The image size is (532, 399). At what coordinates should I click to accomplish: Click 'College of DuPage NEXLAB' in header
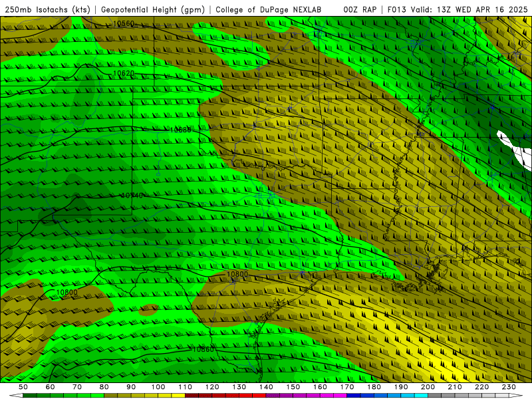pos(269,10)
